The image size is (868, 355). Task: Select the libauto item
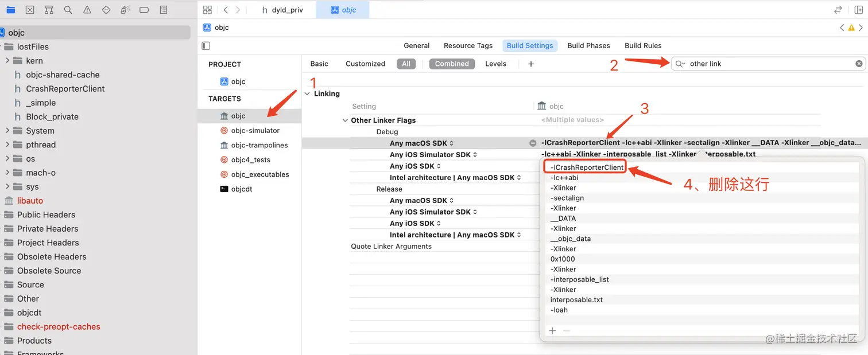[x=30, y=201]
